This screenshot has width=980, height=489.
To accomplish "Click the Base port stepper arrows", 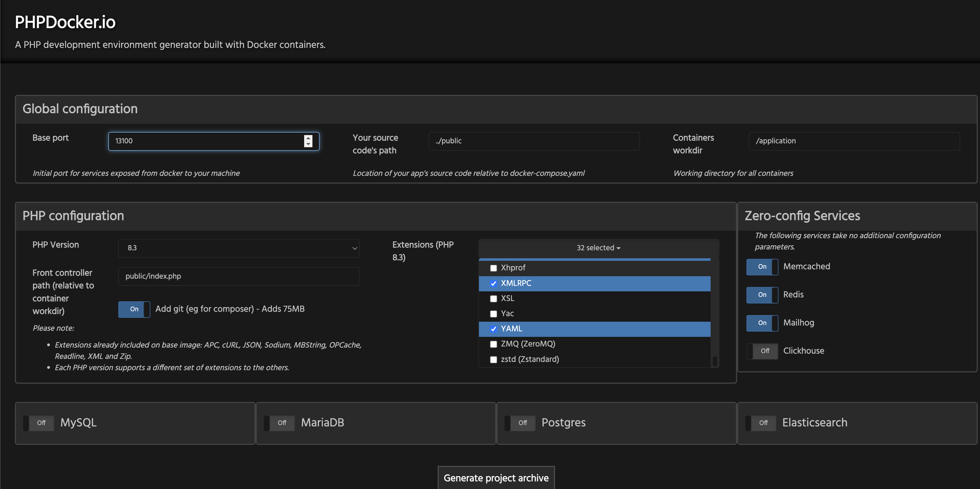I will (308, 141).
